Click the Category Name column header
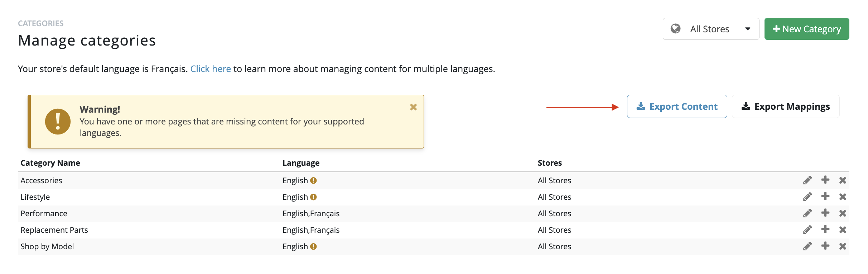This screenshot has height=274, width=868. pyautogui.click(x=50, y=163)
